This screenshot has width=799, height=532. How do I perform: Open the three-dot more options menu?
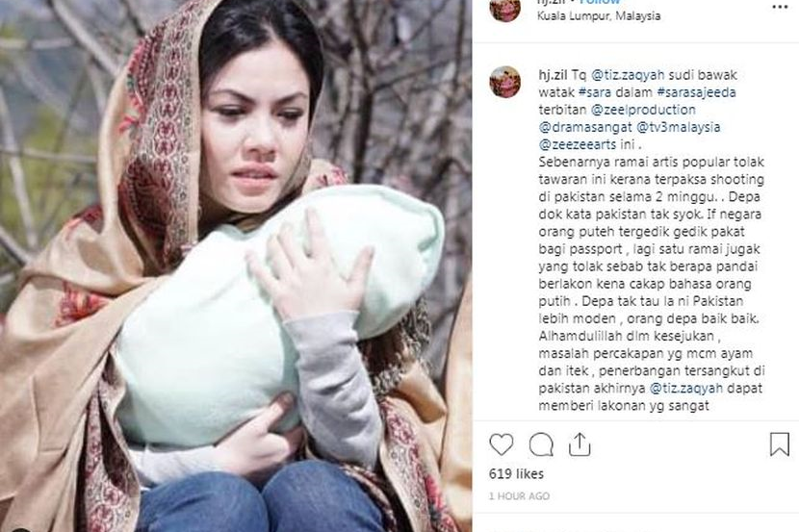pos(780,7)
